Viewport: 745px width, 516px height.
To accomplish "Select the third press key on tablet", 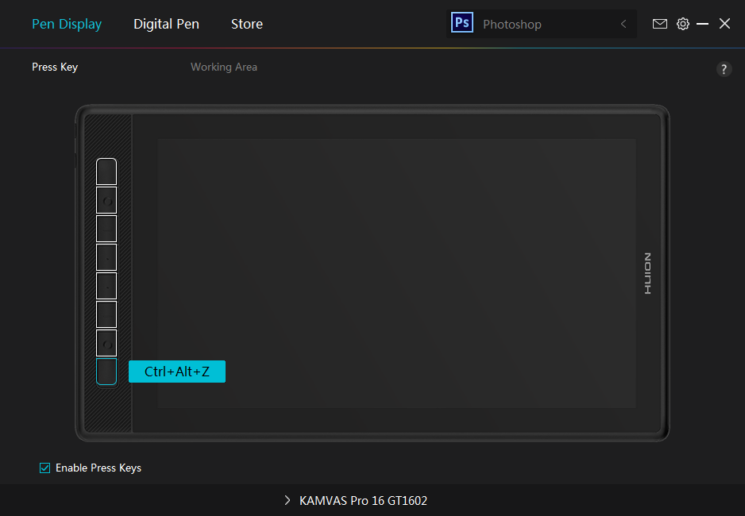I will 106,229.
